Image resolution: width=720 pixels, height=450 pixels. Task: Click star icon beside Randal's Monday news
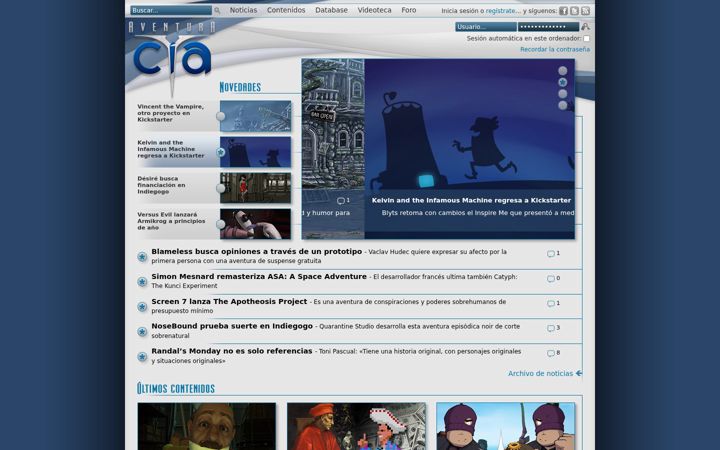142,357
